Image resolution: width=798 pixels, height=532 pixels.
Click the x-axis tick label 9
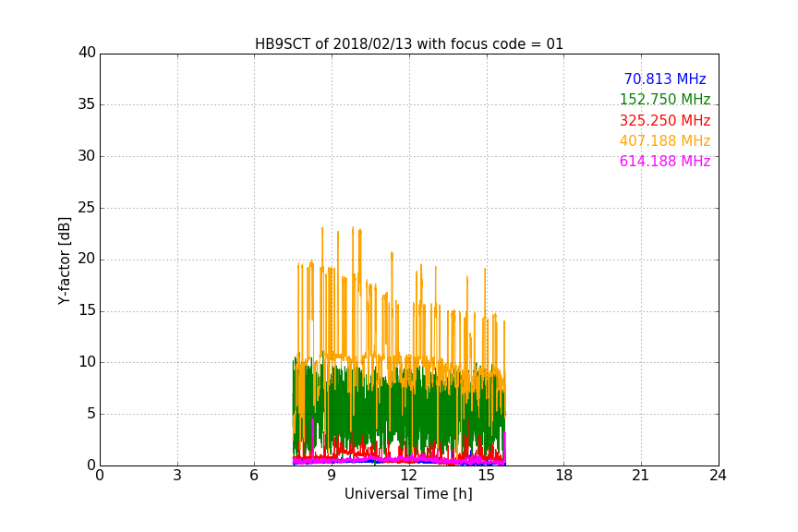click(332, 476)
